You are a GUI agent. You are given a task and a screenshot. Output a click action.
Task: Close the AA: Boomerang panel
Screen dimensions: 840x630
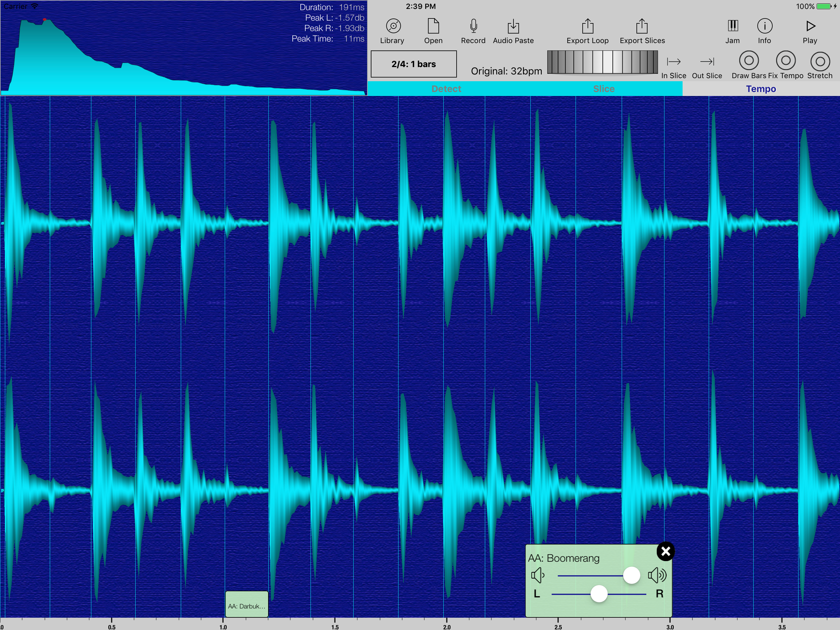[665, 551]
